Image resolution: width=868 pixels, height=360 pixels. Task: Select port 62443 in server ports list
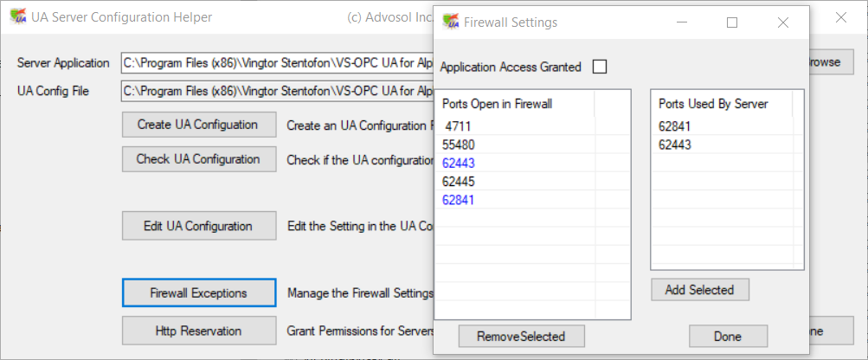pyautogui.click(x=675, y=145)
